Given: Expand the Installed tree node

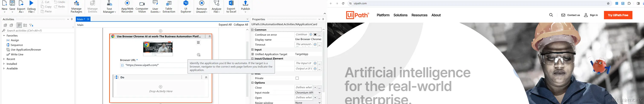Looking at the screenshot, I should pyautogui.click(x=4, y=64).
